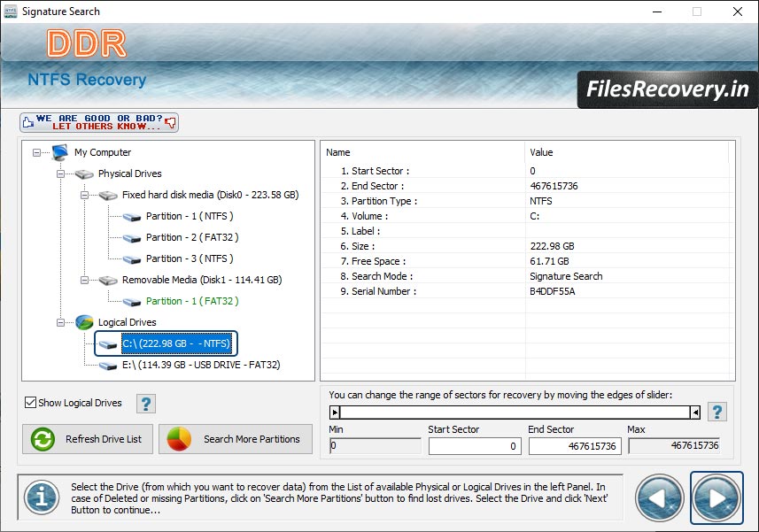Click the thumbs down icon in feedback banner

tap(170, 122)
